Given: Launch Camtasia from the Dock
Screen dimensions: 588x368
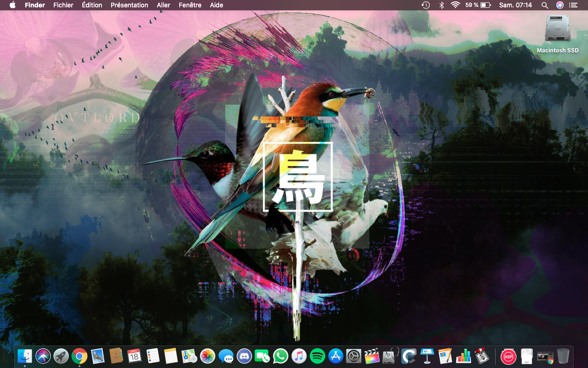Looking at the screenshot, I should (x=409, y=356).
